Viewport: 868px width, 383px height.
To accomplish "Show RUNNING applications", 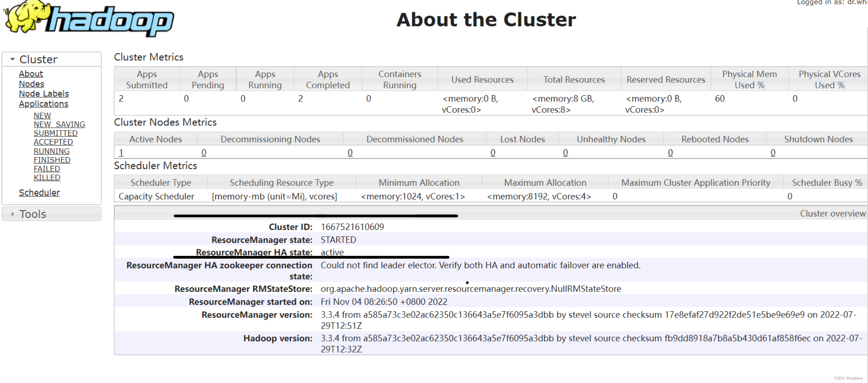I will point(51,151).
